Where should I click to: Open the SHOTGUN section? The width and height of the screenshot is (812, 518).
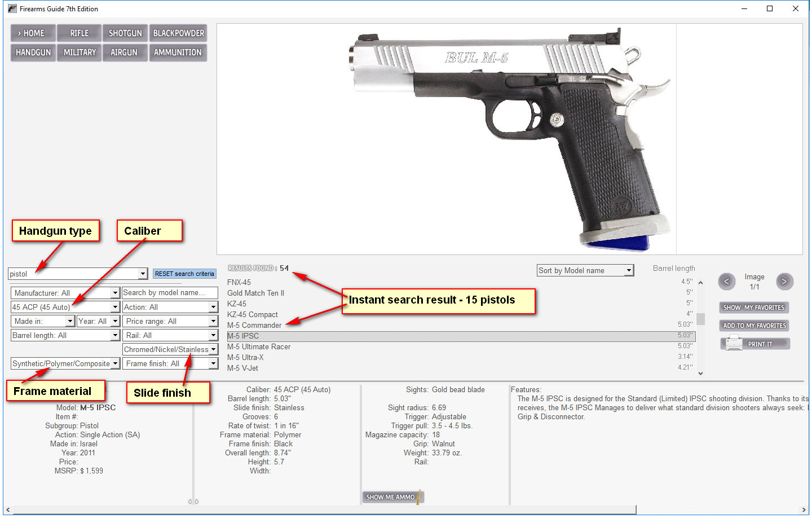(125, 33)
